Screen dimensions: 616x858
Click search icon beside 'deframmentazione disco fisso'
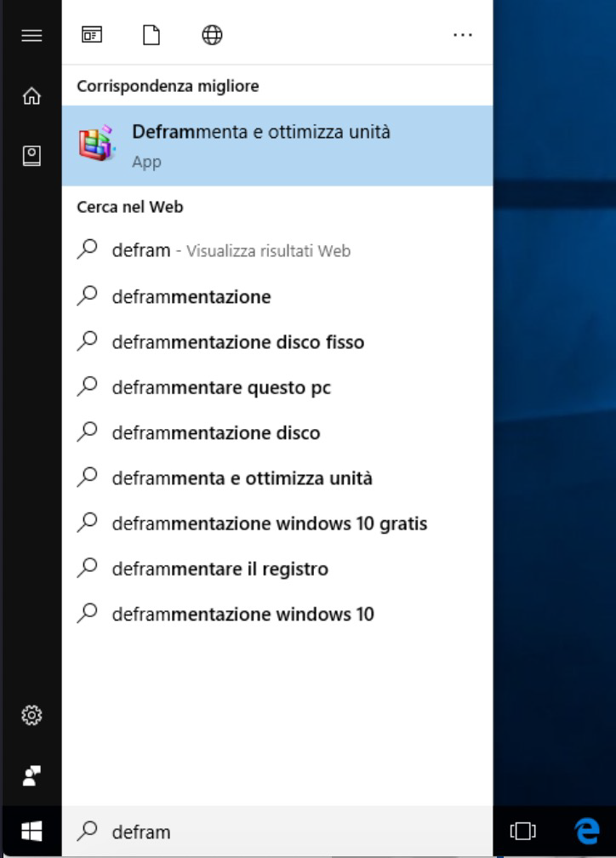[x=88, y=341]
